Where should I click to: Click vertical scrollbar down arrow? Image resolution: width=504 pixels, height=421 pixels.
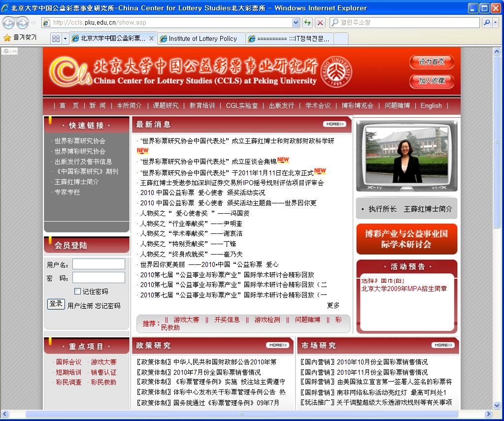click(x=497, y=406)
